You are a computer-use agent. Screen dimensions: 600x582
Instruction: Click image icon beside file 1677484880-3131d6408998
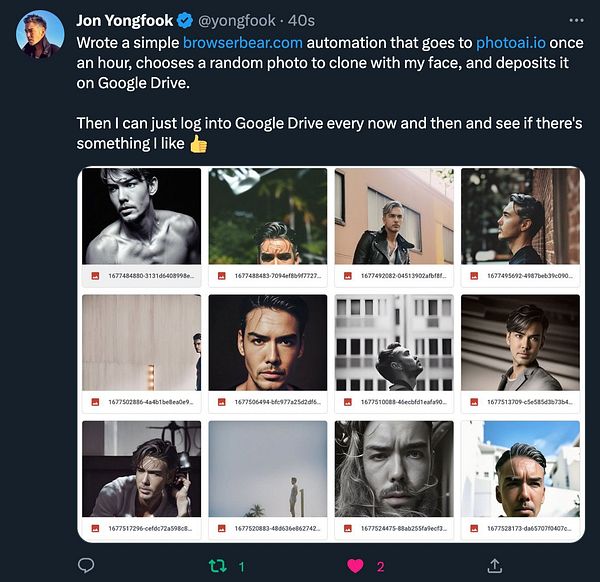pos(95,275)
